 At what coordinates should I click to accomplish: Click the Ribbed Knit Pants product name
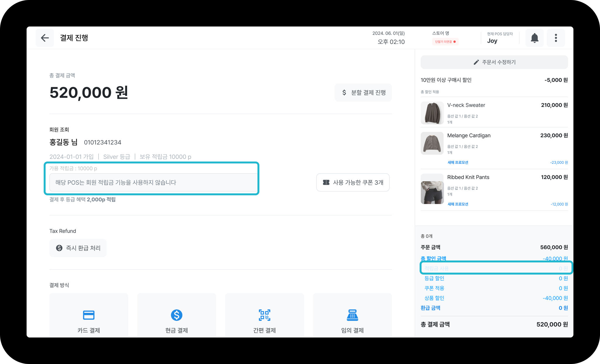468,177
